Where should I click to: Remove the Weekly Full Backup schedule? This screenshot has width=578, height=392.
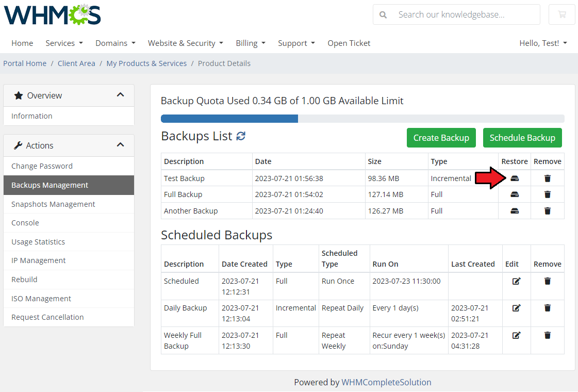(x=548, y=335)
